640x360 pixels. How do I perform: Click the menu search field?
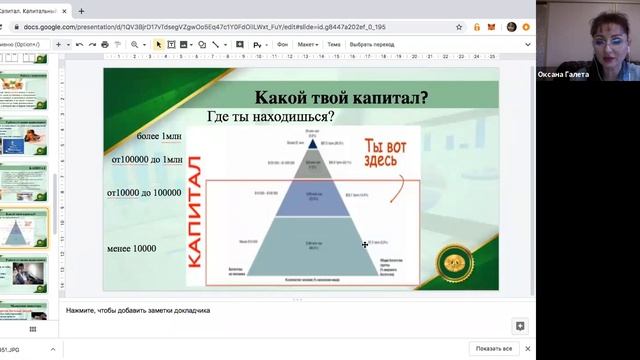24,44
